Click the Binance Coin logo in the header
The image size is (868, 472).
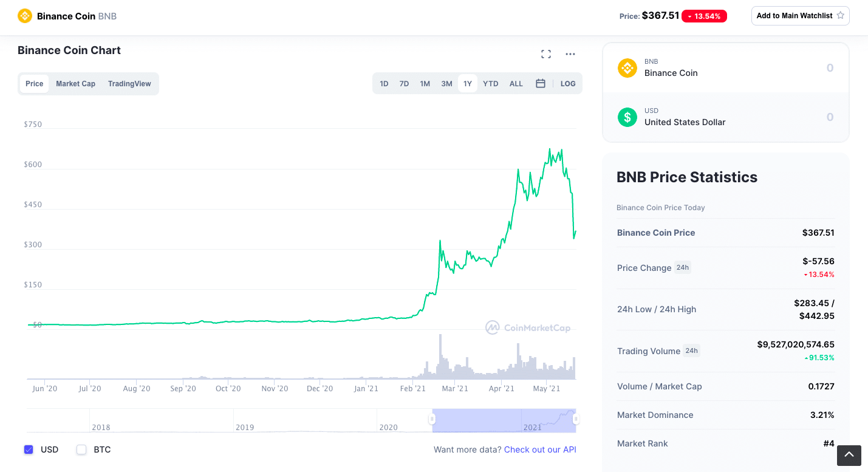pyautogui.click(x=25, y=16)
